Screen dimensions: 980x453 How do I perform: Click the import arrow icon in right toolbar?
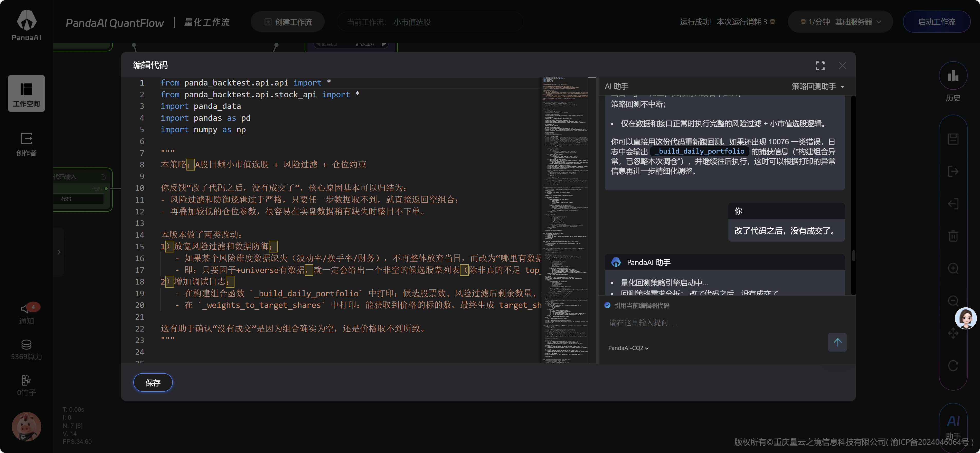[x=953, y=203]
